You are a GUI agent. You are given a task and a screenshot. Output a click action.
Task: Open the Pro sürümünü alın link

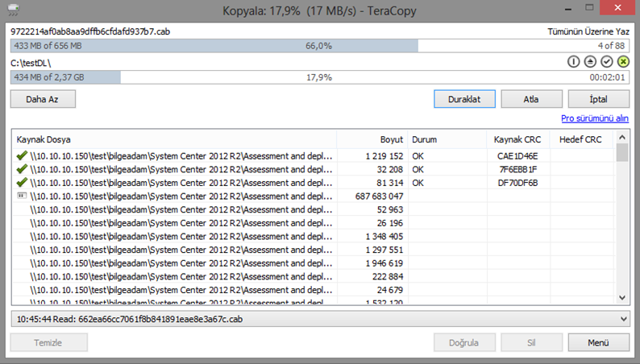tap(595, 118)
